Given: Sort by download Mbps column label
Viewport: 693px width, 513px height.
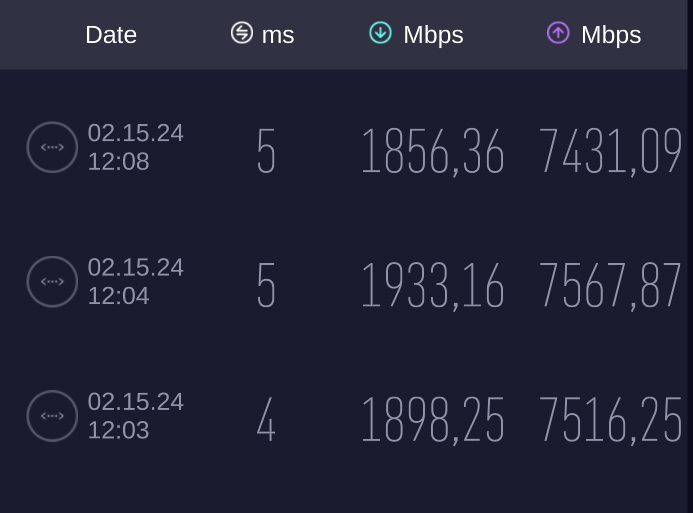Looking at the screenshot, I should click(x=433, y=35).
